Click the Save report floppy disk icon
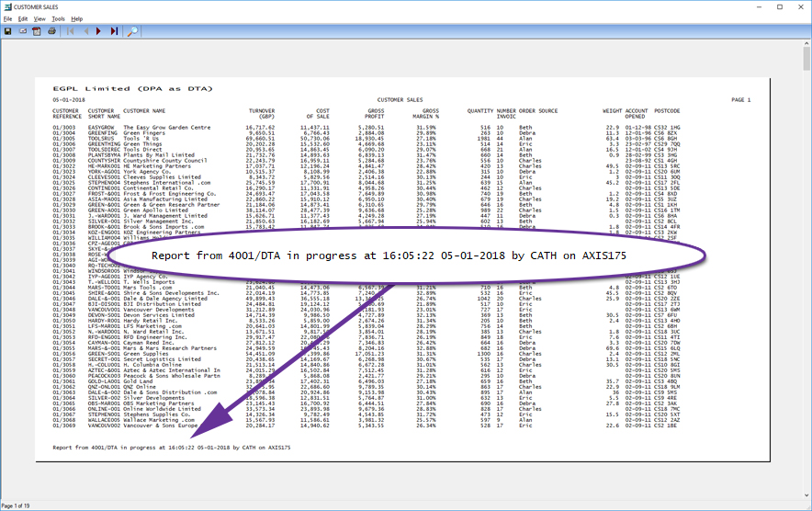The height and width of the screenshot is (511, 812). point(7,31)
